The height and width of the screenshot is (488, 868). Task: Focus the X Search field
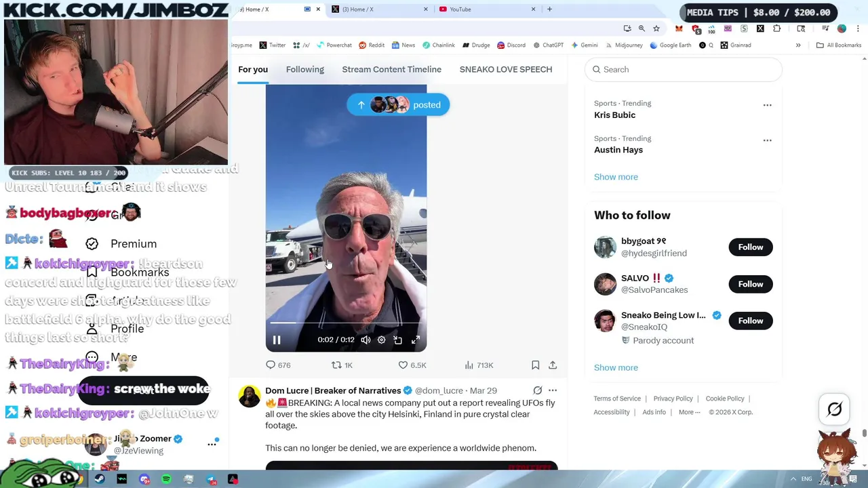[684, 69]
